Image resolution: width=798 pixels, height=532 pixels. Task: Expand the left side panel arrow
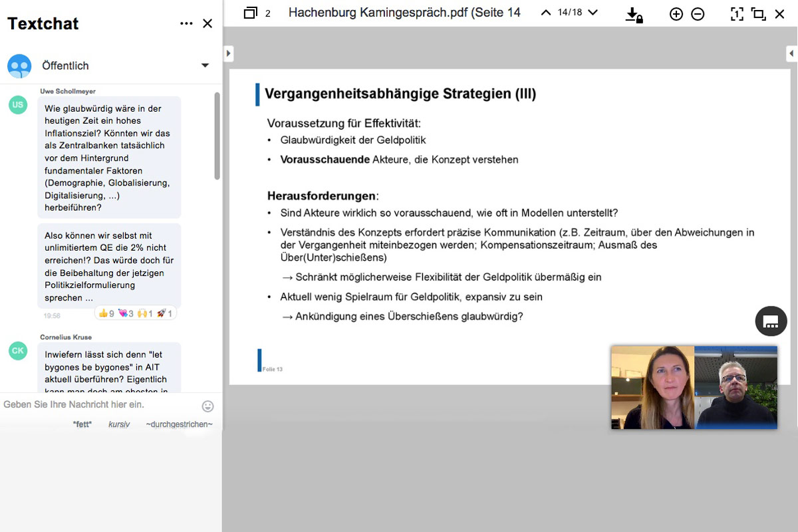(228, 53)
